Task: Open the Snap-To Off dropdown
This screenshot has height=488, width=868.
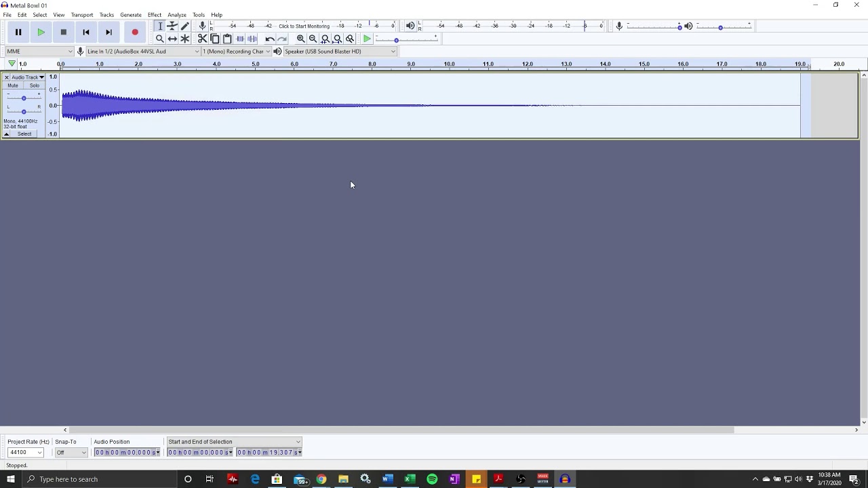Action: point(71,452)
